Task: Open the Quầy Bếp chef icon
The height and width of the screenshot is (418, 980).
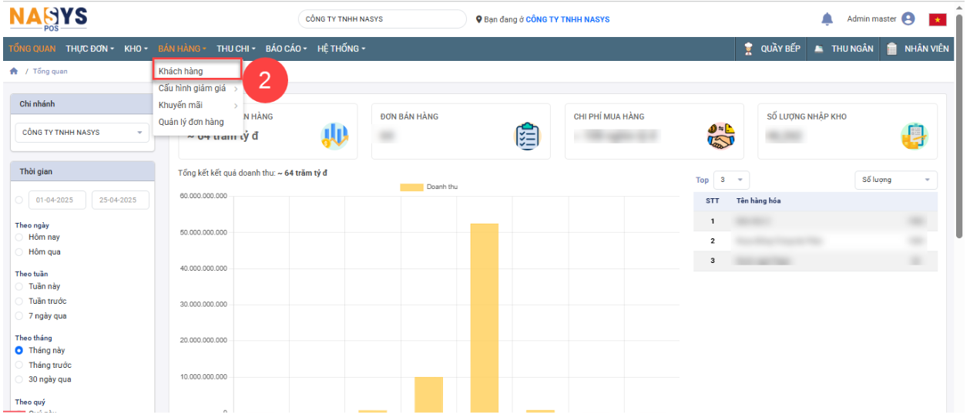Action: coord(748,49)
